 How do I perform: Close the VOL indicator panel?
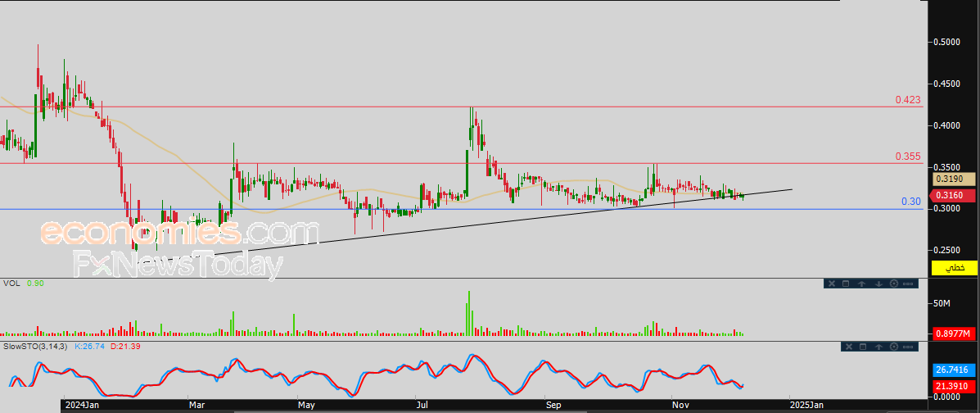[832, 284]
